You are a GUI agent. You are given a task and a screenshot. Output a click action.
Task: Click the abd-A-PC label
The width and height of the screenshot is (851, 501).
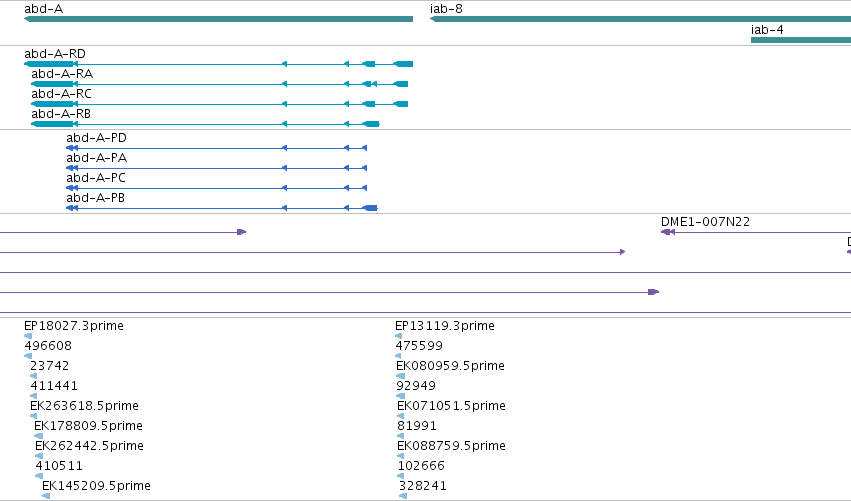96,178
